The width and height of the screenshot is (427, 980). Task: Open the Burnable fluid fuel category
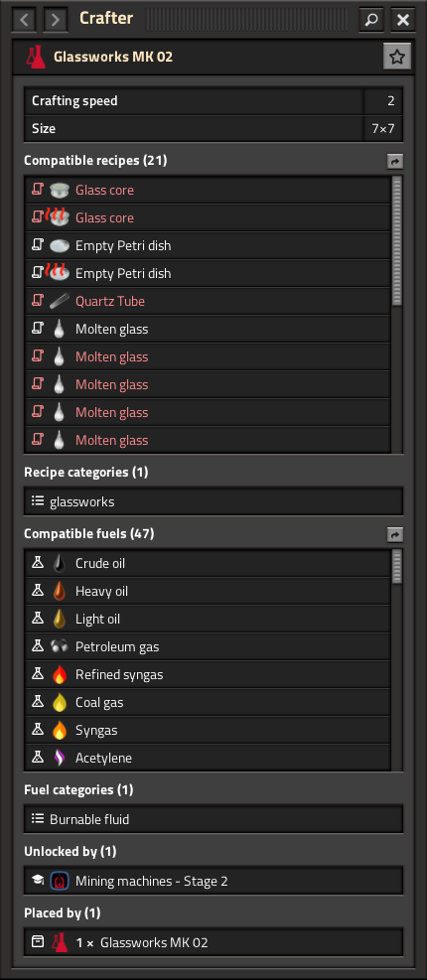click(213, 819)
